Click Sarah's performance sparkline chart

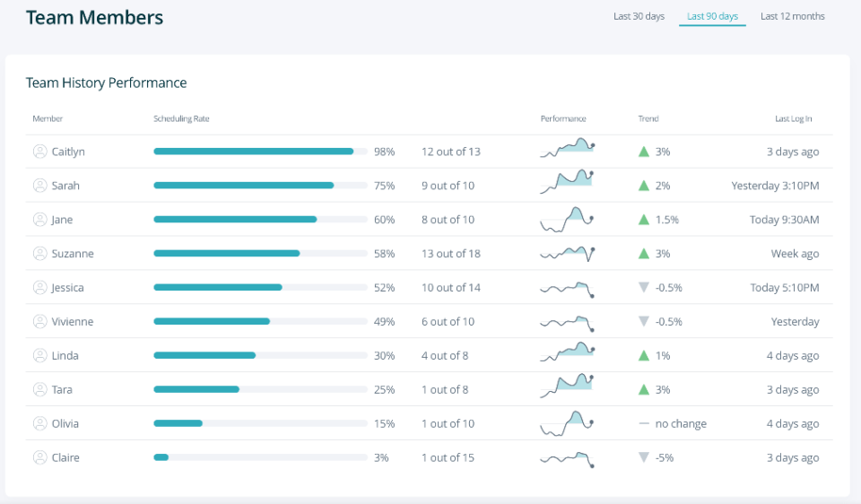[567, 183]
